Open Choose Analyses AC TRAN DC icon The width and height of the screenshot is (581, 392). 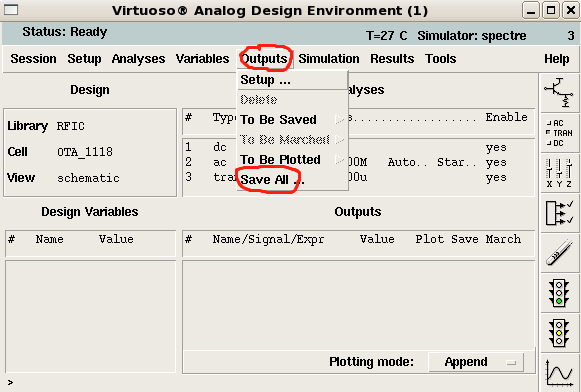pos(560,133)
